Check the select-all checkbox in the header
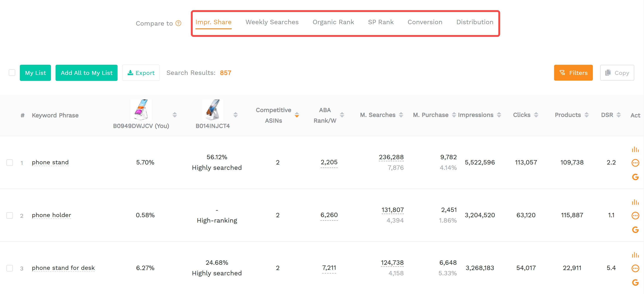 (12, 73)
